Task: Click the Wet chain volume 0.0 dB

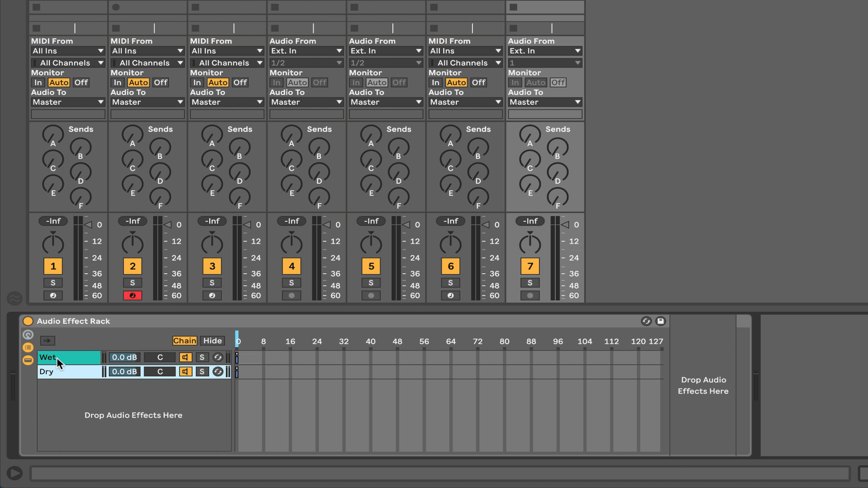Action: coord(124,357)
